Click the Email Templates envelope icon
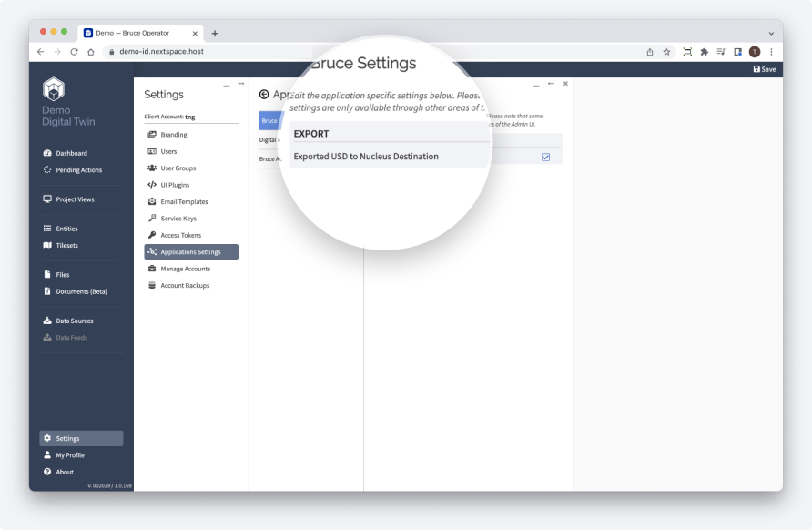The image size is (812, 530). click(152, 201)
